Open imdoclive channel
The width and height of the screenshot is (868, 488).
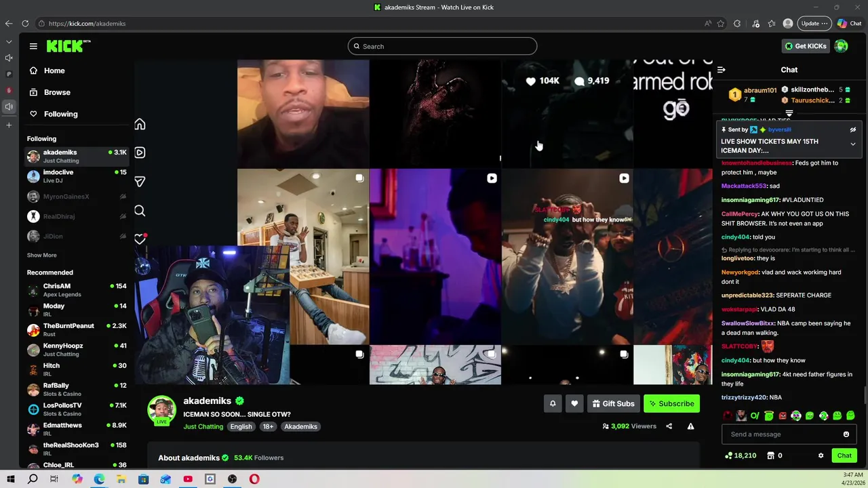coord(77,176)
